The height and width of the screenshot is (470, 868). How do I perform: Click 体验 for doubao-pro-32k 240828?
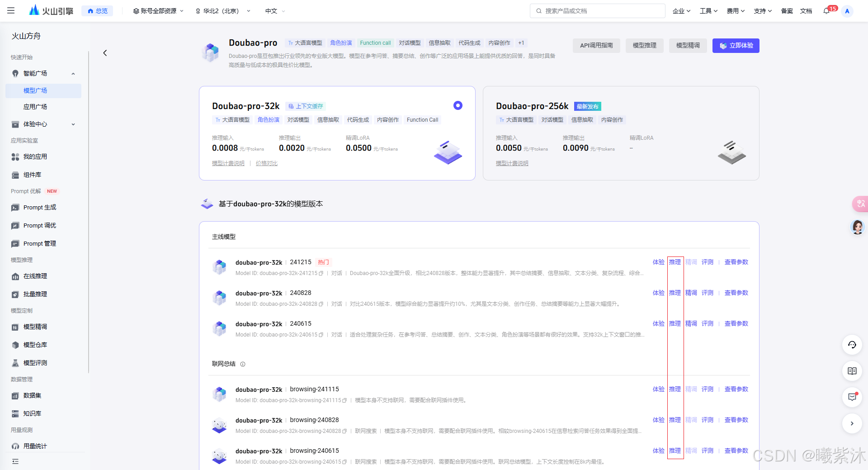coord(658,293)
